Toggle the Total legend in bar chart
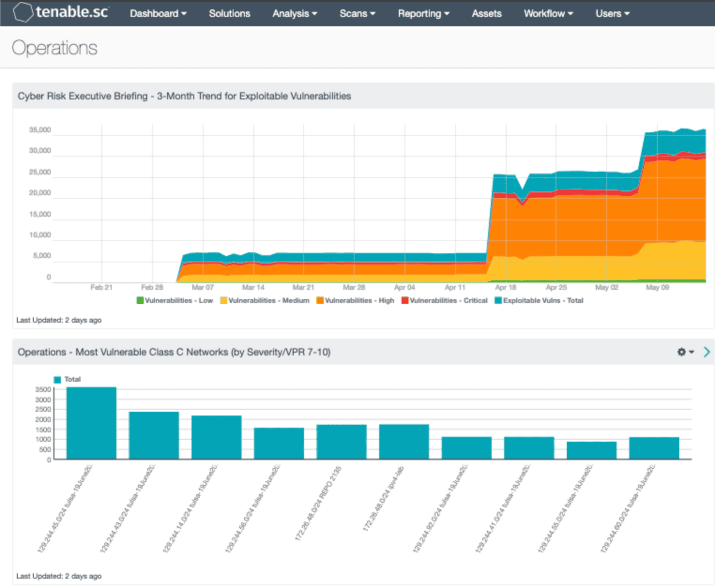The image size is (715, 588). tap(68, 379)
